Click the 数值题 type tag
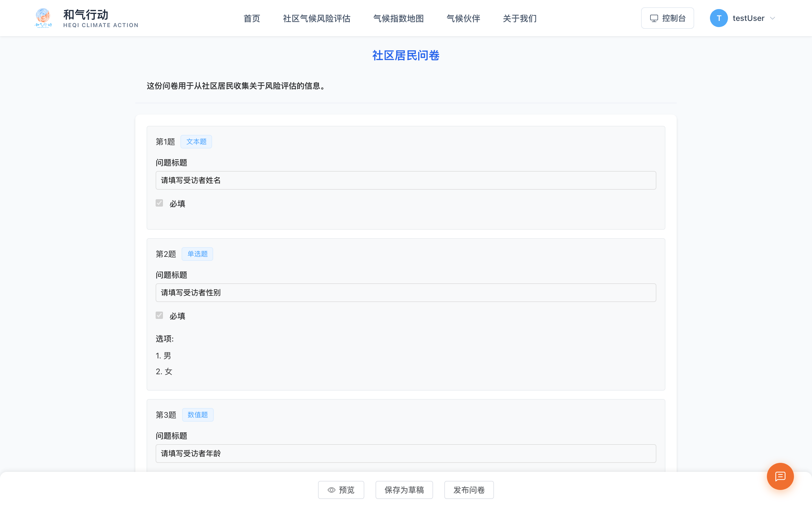Viewport: 812px width, 508px height. [198, 415]
